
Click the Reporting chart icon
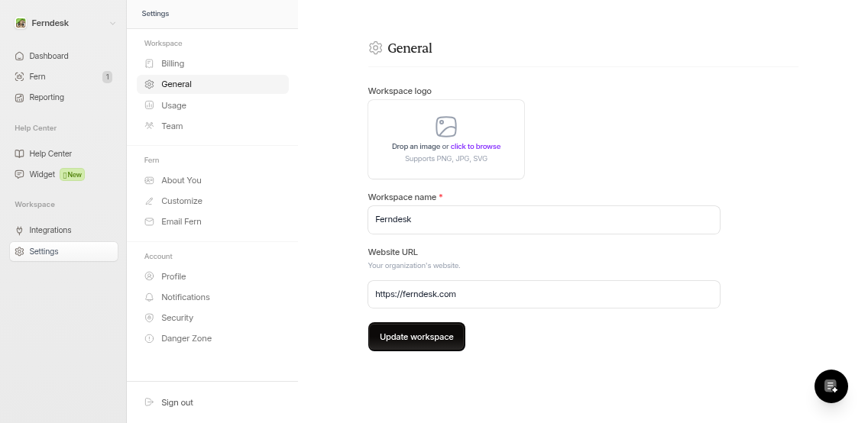point(19,97)
